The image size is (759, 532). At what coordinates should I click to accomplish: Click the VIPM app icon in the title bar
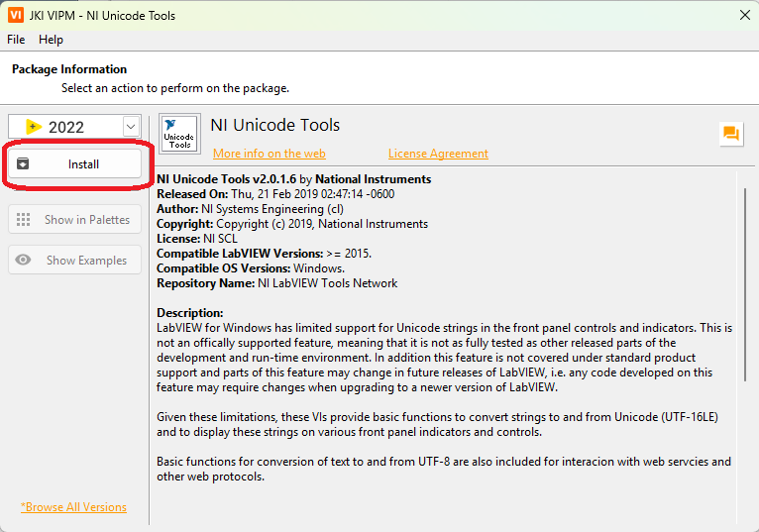[x=16, y=15]
